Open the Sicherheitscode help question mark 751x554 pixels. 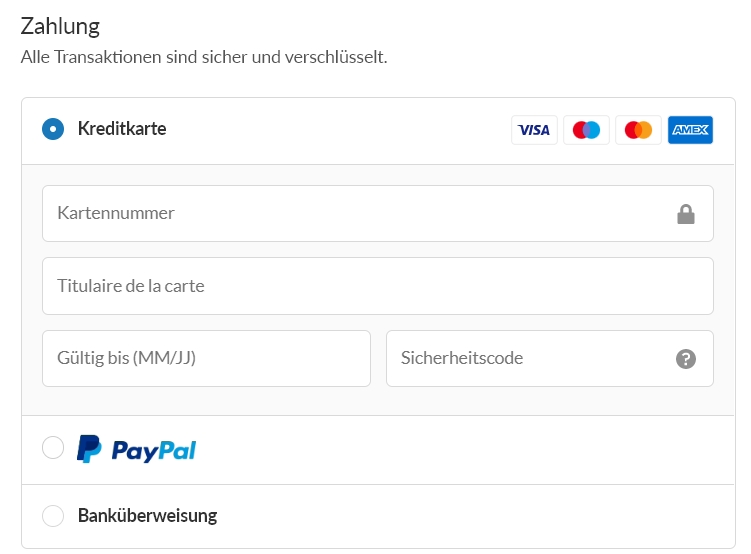pyautogui.click(x=685, y=359)
